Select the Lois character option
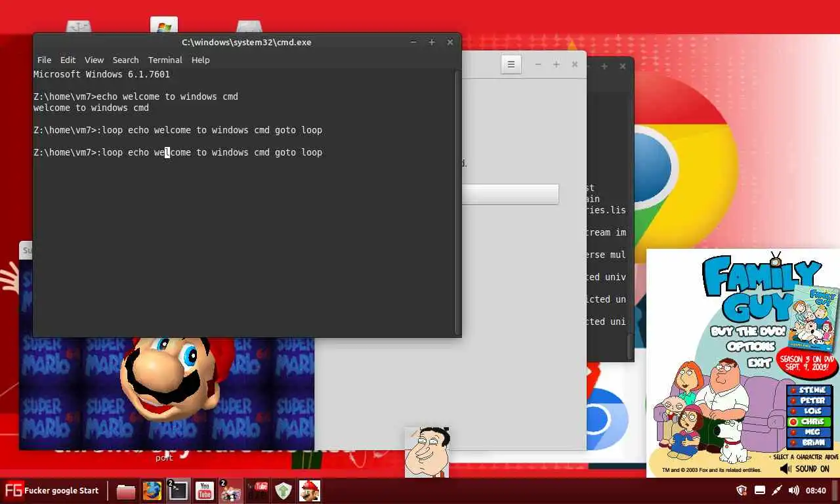This screenshot has width=840, height=504. (x=809, y=411)
